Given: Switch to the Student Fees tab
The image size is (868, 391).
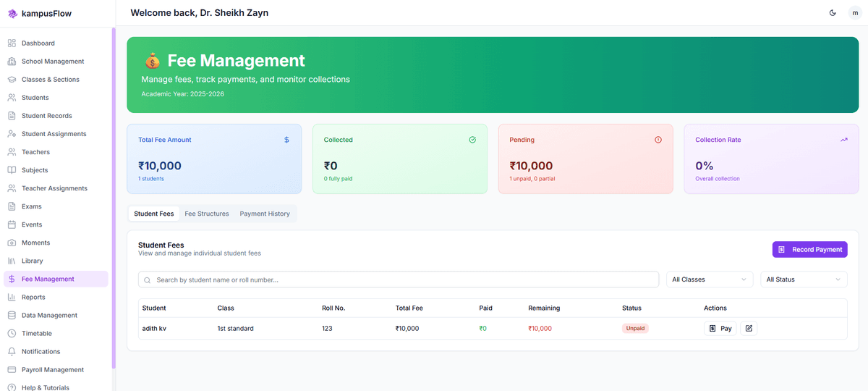Looking at the screenshot, I should click(x=154, y=214).
